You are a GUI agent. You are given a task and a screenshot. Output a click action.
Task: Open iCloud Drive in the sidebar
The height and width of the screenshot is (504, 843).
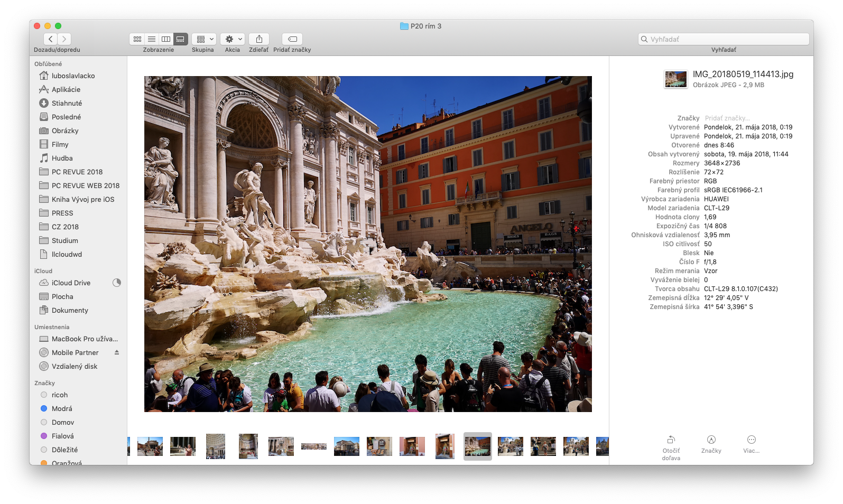click(x=71, y=283)
